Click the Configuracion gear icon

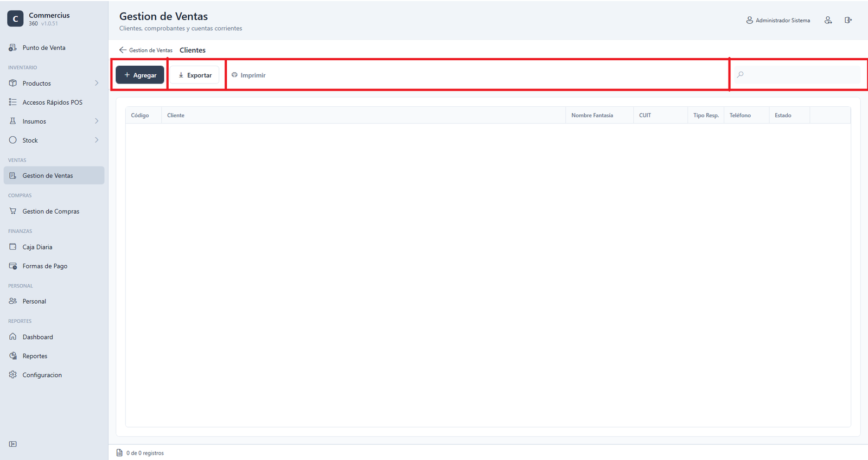point(13,375)
